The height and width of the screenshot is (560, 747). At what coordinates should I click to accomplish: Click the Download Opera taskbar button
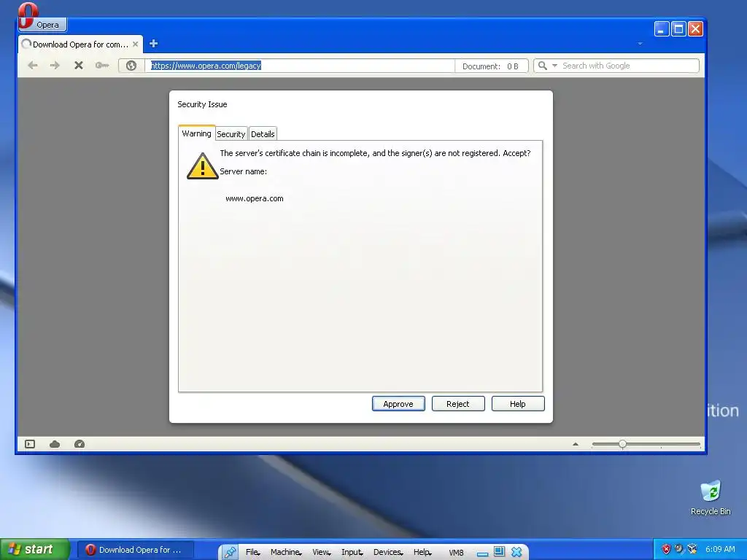point(136,550)
